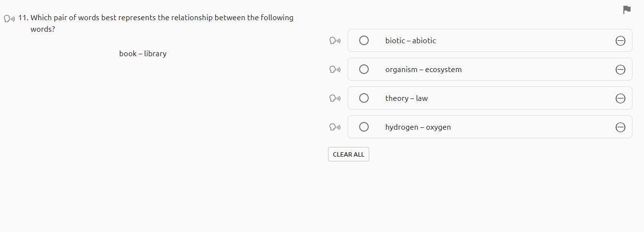Eliminate the 'organism – ecosystem' answer choice

tap(620, 70)
